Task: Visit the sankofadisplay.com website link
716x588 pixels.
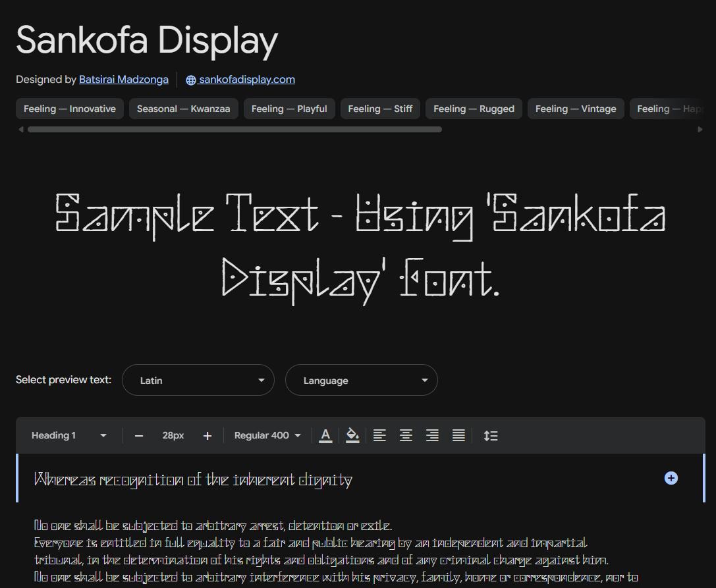Action: [x=247, y=80]
